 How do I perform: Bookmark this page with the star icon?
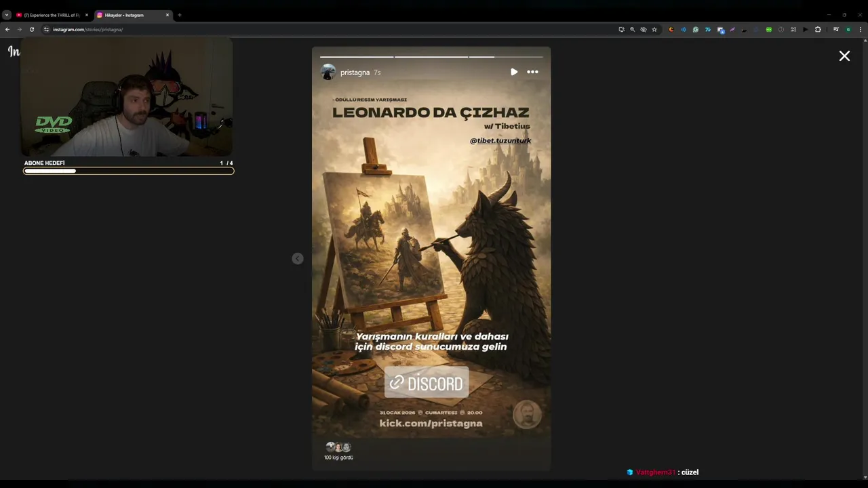pos(654,30)
